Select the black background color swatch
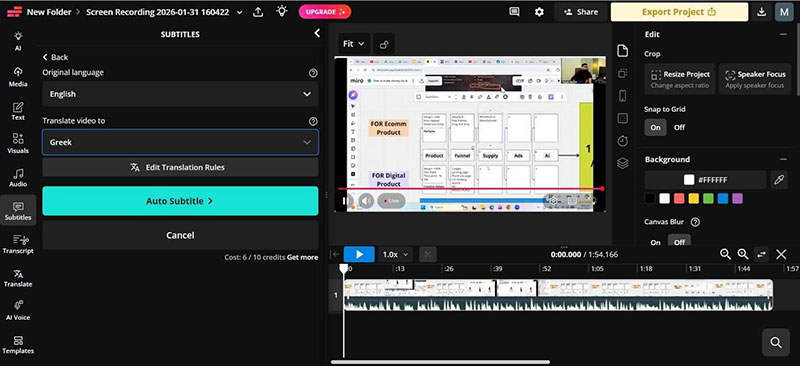This screenshot has height=366, width=800. [649, 199]
